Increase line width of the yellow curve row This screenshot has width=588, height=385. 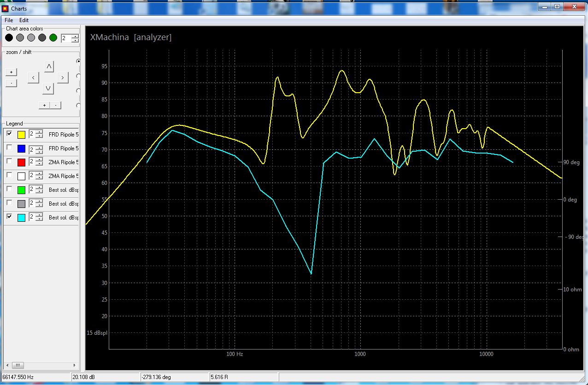pos(39,132)
